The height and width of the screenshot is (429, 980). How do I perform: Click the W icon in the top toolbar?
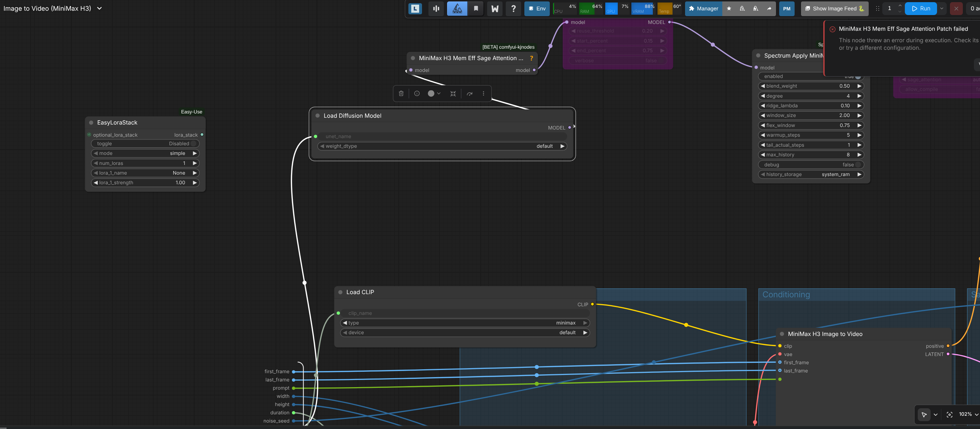495,8
